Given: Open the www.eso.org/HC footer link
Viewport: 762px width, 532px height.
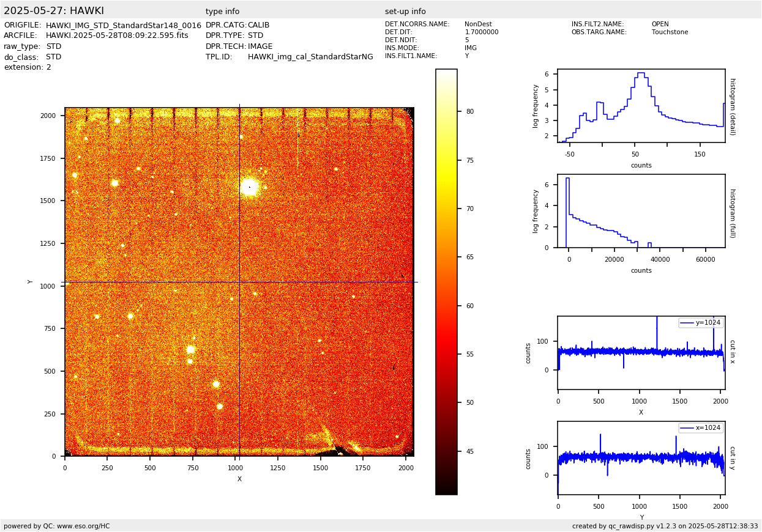Looking at the screenshot, I should (x=78, y=526).
